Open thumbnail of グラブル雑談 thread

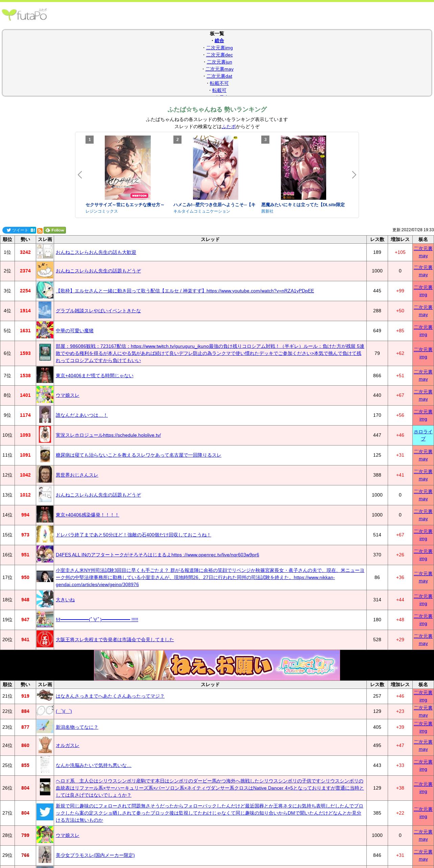click(45, 311)
